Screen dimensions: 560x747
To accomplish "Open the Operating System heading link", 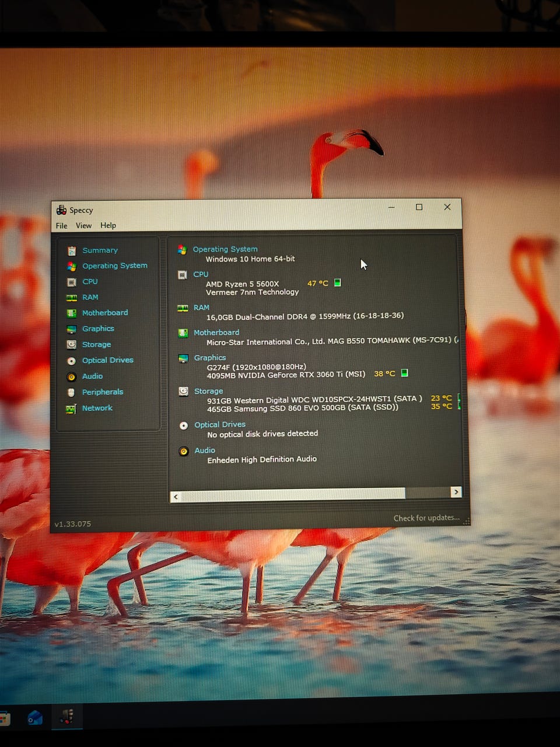I will [x=225, y=249].
